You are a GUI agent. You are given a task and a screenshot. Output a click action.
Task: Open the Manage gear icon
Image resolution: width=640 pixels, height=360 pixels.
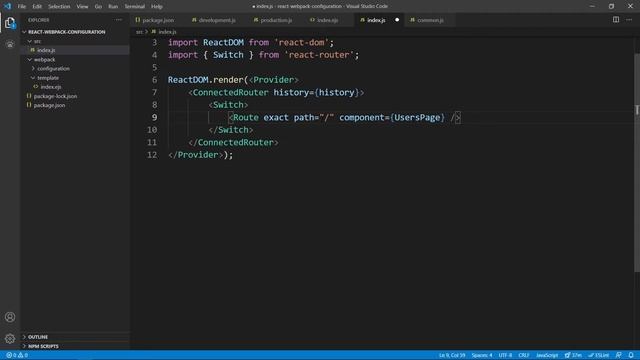pos(10,338)
